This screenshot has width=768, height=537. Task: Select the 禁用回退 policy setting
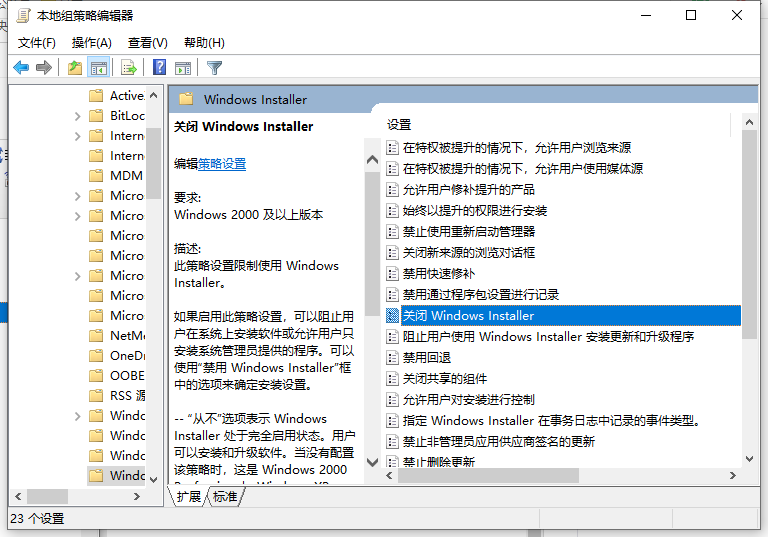coord(426,357)
